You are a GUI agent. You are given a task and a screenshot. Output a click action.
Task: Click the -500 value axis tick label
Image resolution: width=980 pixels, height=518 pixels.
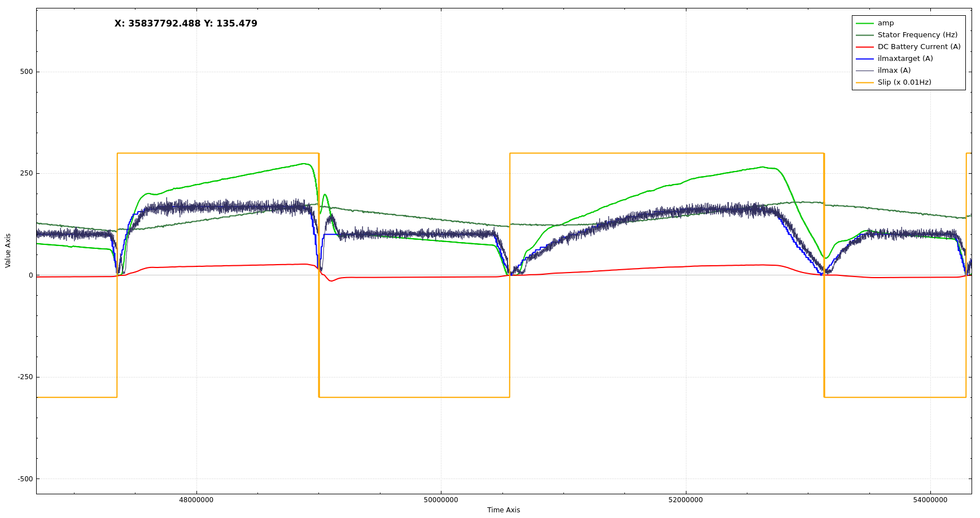(25, 479)
